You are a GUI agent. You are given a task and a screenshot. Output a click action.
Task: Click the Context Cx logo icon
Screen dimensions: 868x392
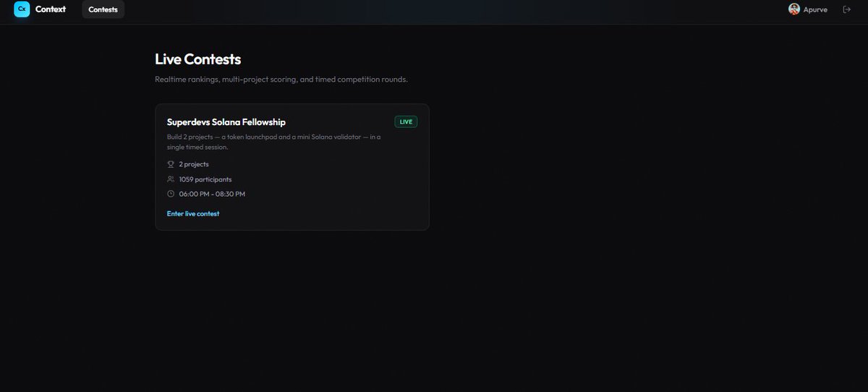click(x=22, y=9)
